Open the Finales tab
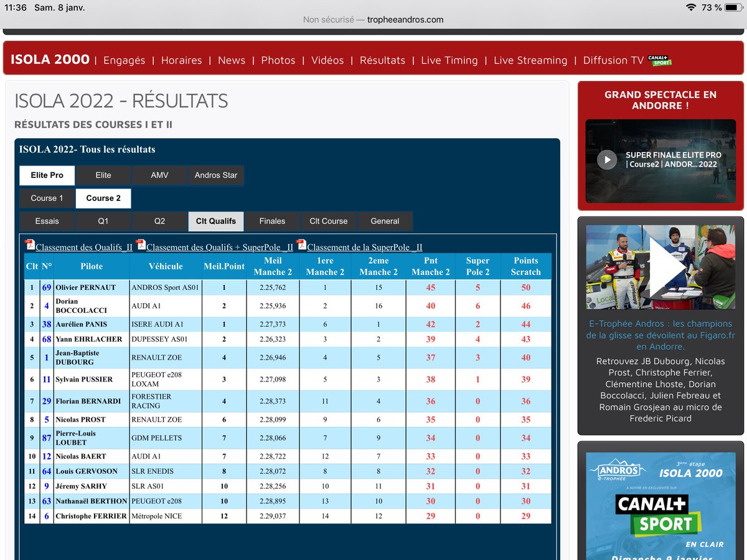Viewport: 747px width, 560px height. [272, 221]
